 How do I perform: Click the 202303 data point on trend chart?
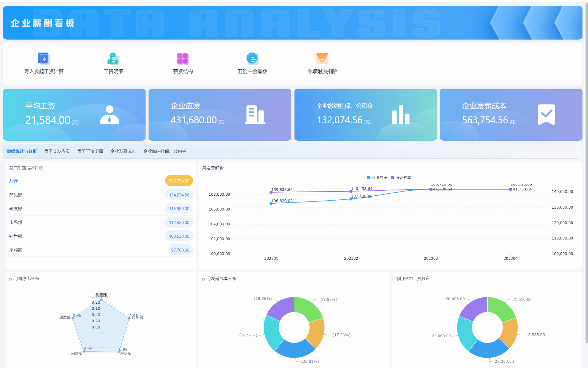tap(431, 189)
